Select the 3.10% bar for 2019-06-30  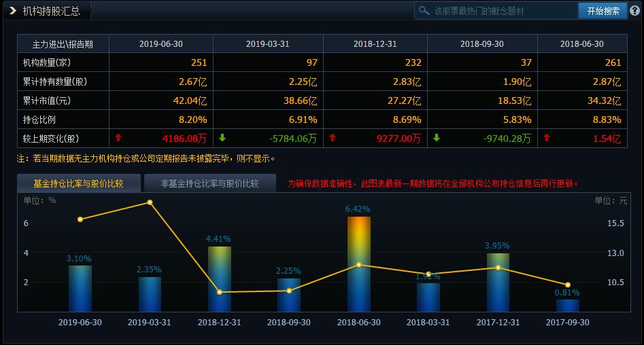[x=80, y=289]
